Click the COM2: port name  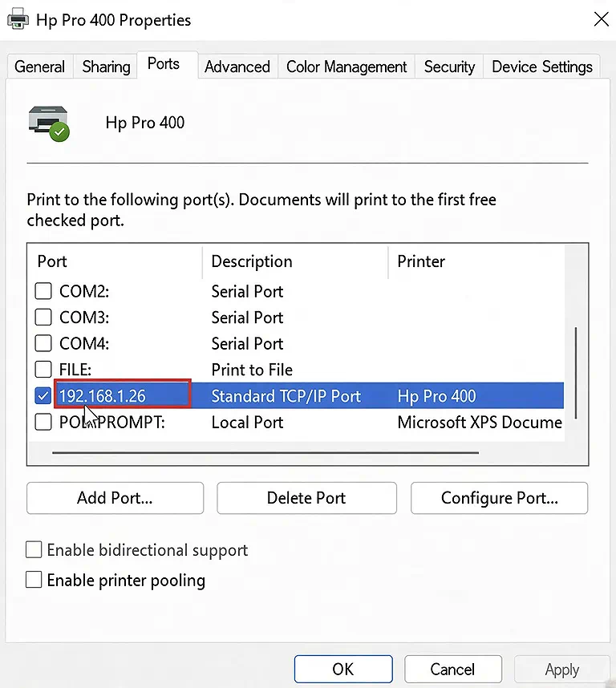coord(84,292)
